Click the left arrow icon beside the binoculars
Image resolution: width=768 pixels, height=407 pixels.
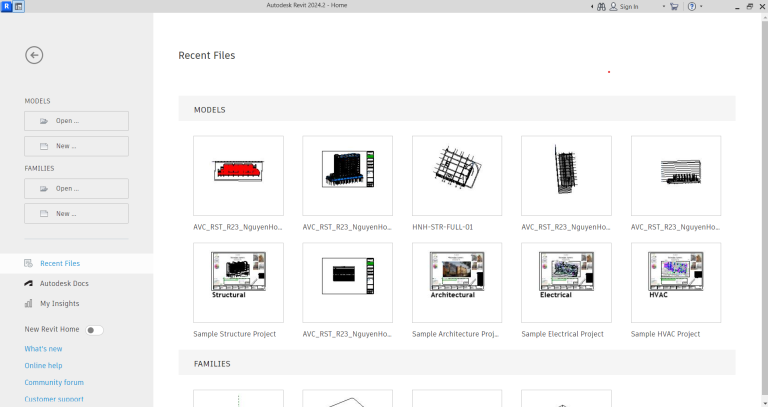point(592,6)
